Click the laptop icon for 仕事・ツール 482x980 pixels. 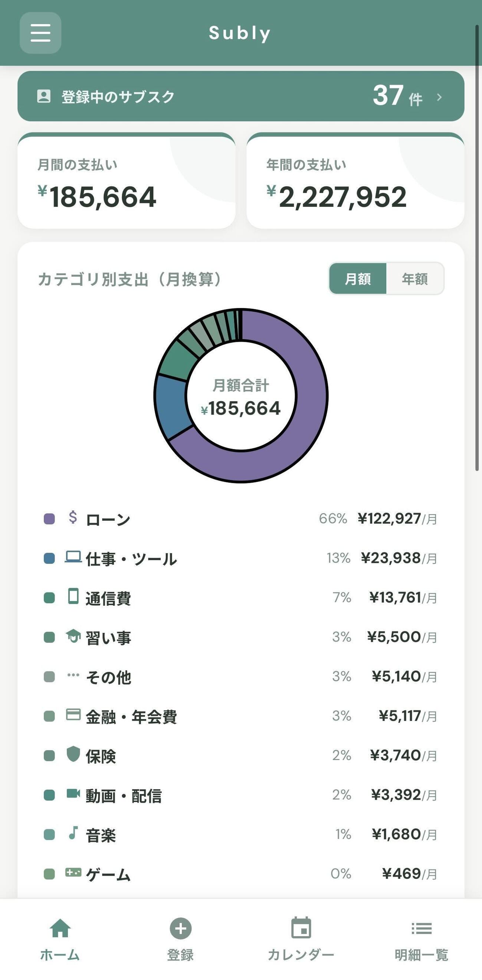coord(73,557)
